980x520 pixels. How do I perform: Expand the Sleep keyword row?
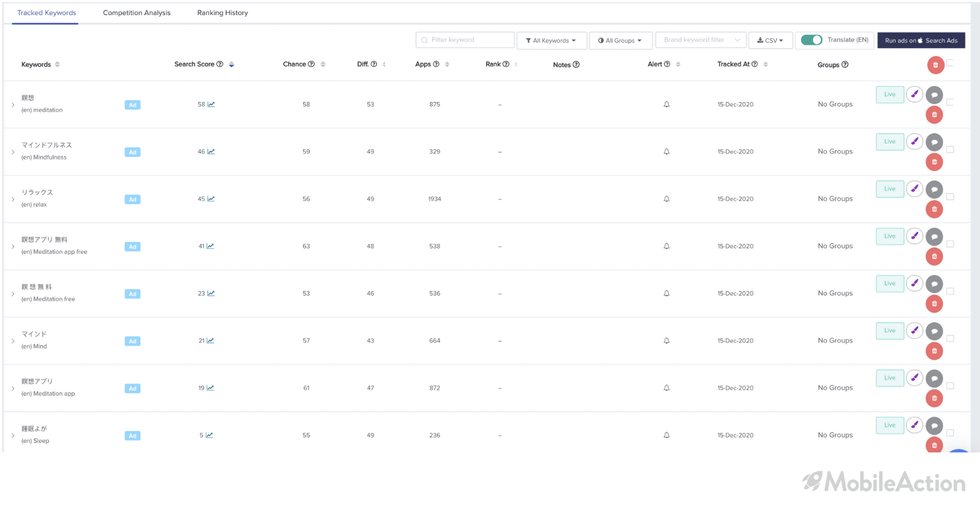point(13,436)
